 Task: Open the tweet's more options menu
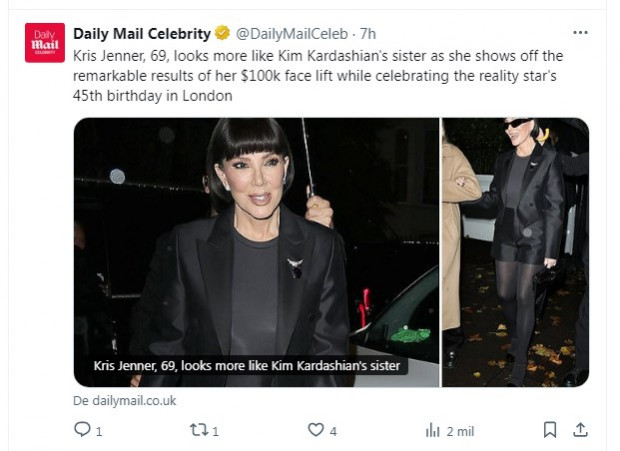[580, 33]
